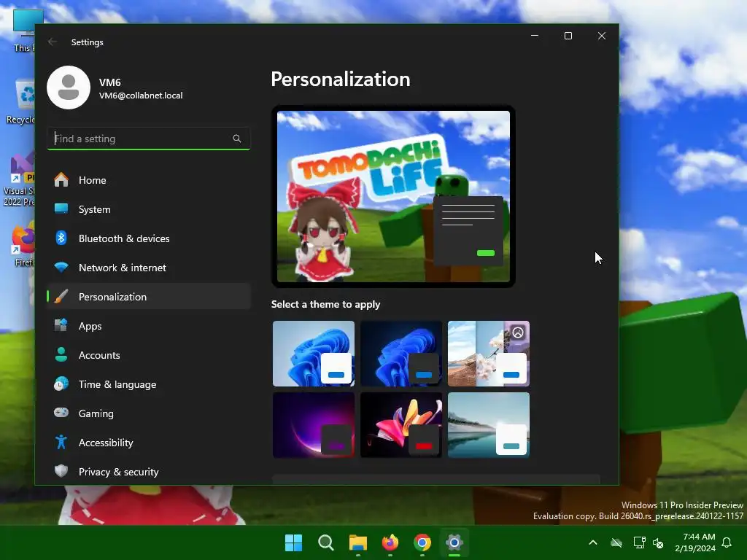The image size is (747, 560).
Task: Apply the purple glow dark theme
Action: [314, 425]
